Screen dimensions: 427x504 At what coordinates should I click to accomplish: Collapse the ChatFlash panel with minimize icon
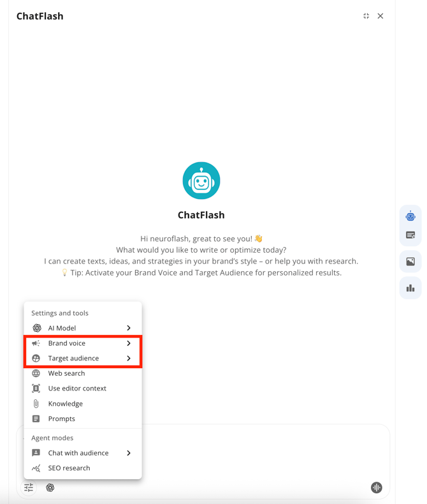(366, 16)
